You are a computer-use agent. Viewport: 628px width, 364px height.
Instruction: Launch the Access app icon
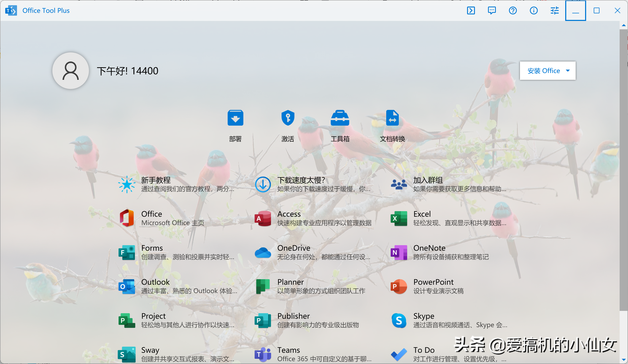click(x=263, y=218)
